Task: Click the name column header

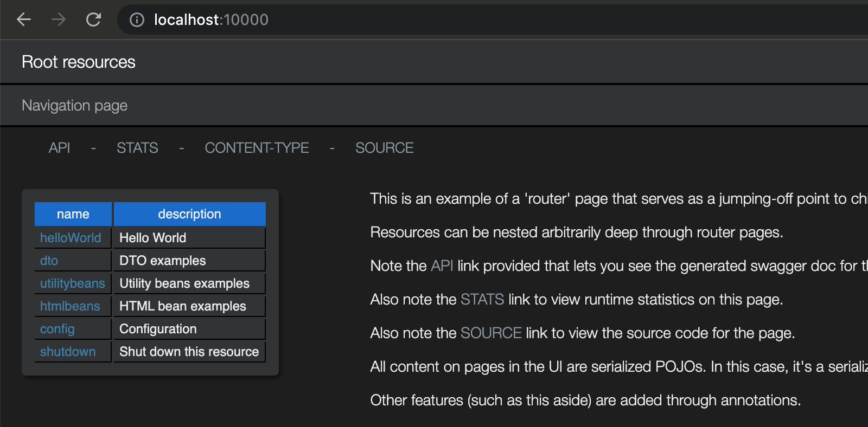Action: 73,214
